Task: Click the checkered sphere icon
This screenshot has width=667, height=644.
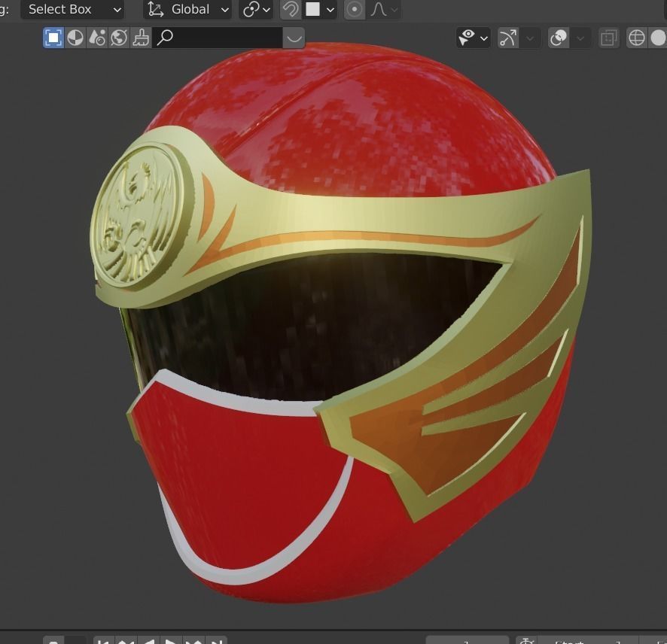Action: click(75, 38)
